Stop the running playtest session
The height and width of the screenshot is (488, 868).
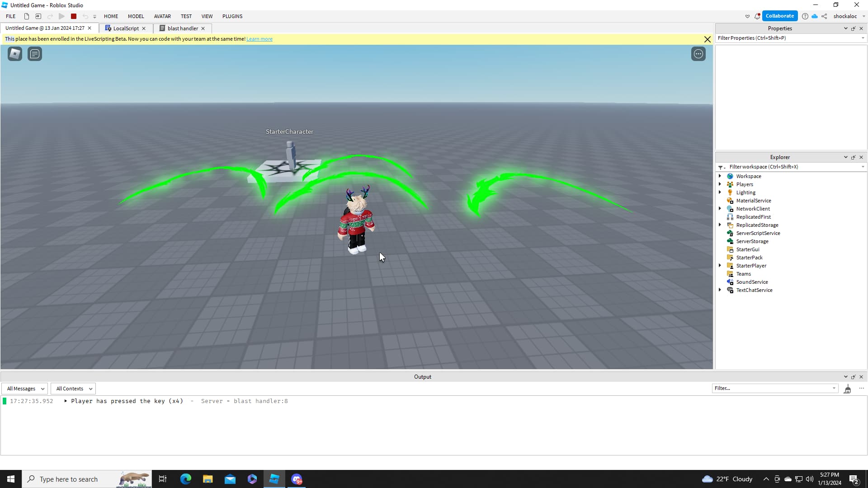(x=74, y=16)
